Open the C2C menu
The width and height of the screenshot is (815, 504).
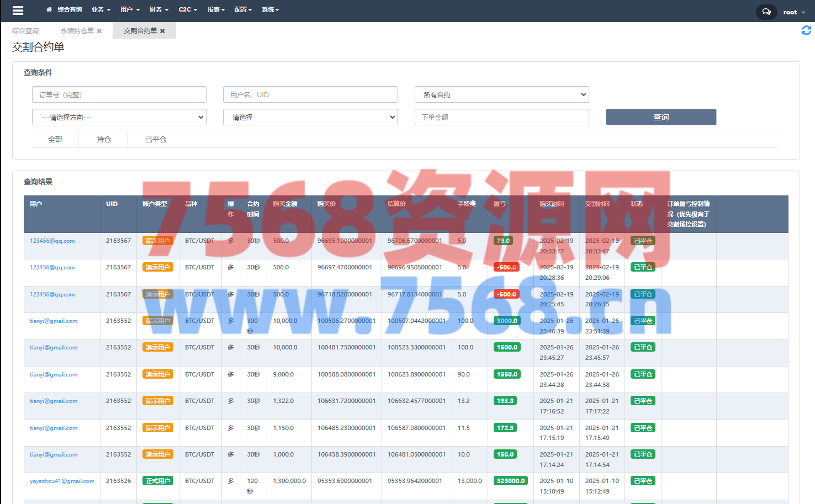tap(188, 9)
